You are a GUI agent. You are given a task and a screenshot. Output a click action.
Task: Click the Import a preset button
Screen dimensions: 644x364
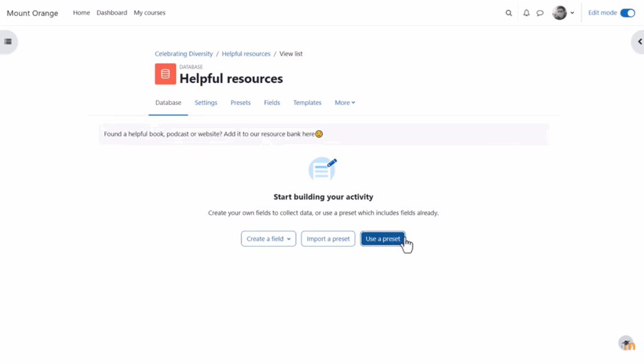click(x=328, y=239)
